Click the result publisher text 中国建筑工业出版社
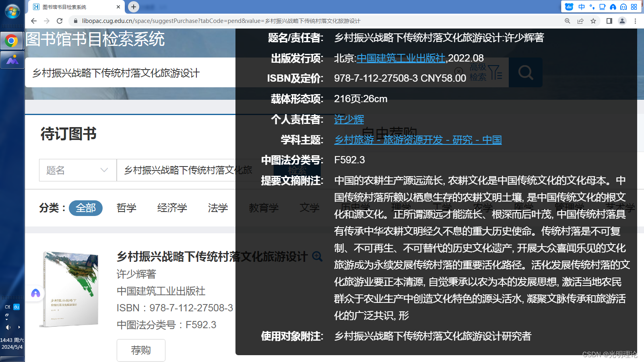 click(x=161, y=291)
